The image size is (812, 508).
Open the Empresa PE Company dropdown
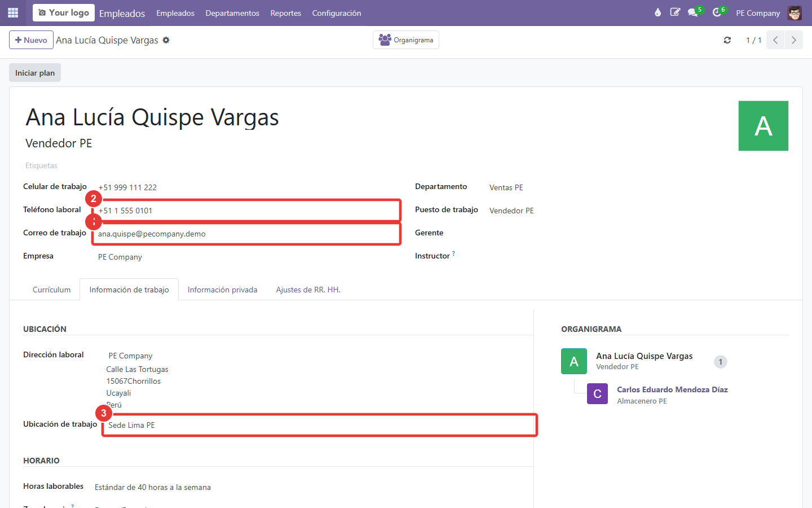point(248,257)
